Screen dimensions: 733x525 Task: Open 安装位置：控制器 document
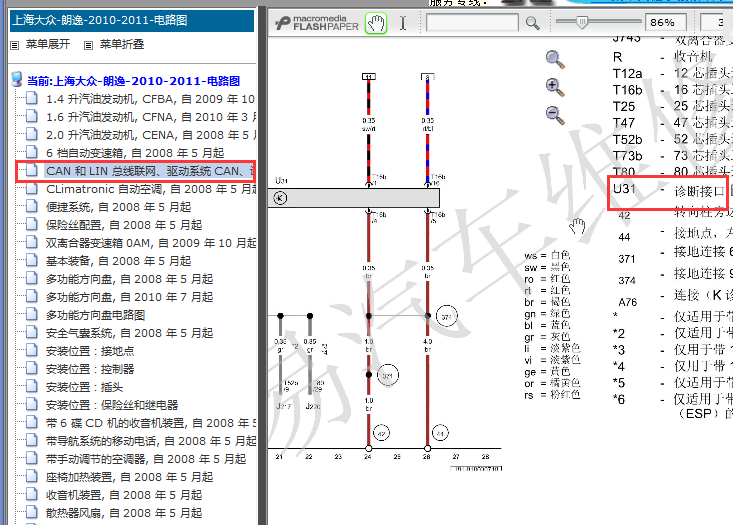point(90,369)
